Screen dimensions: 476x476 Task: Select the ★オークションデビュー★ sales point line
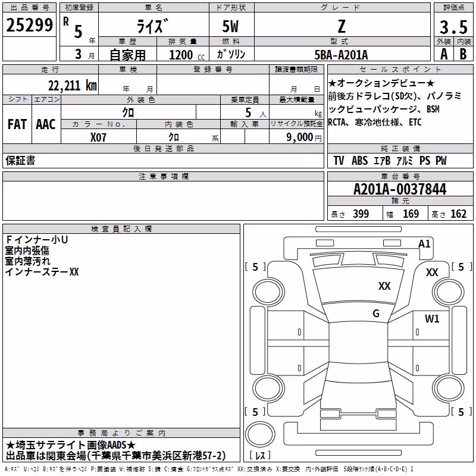[x=381, y=83]
